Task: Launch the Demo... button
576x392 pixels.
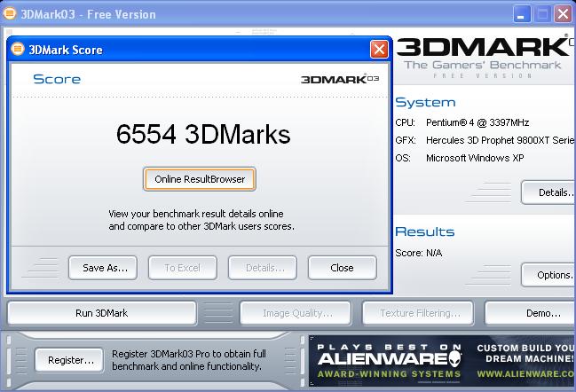Action: [530, 313]
